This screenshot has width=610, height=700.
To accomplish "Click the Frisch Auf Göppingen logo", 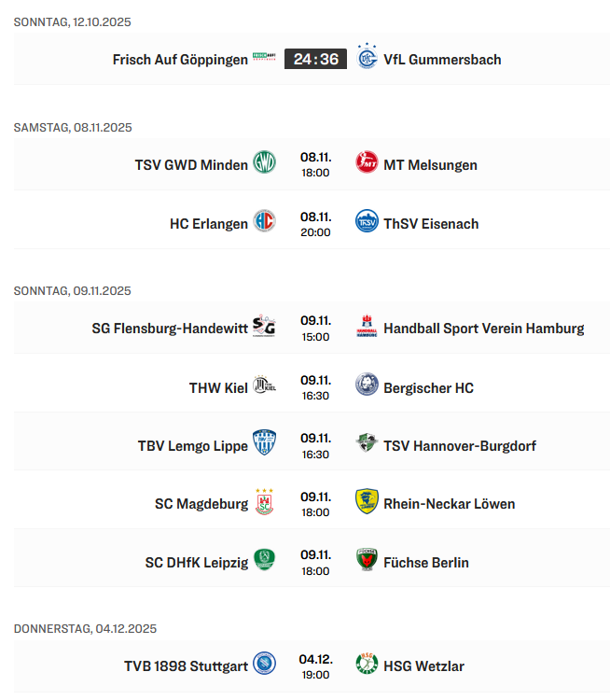I will coord(265,59).
